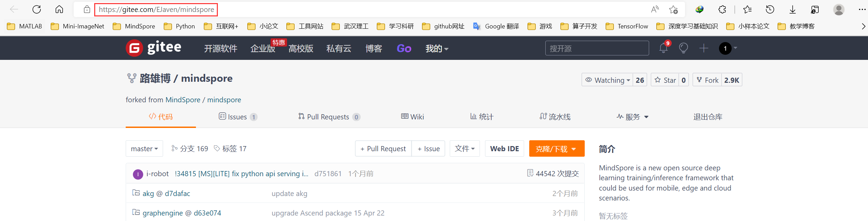Switch to the Issues tab
Image resolution: width=868 pixels, height=221 pixels.
pyautogui.click(x=238, y=117)
